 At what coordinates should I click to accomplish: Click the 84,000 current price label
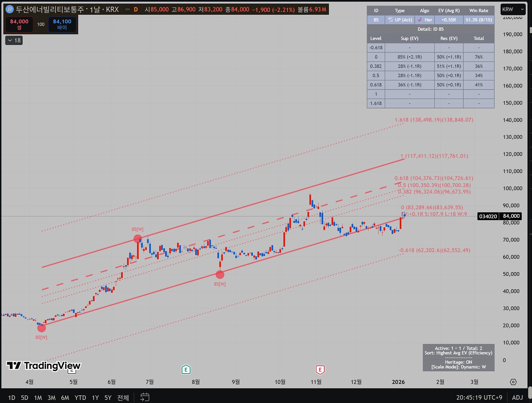(x=511, y=216)
